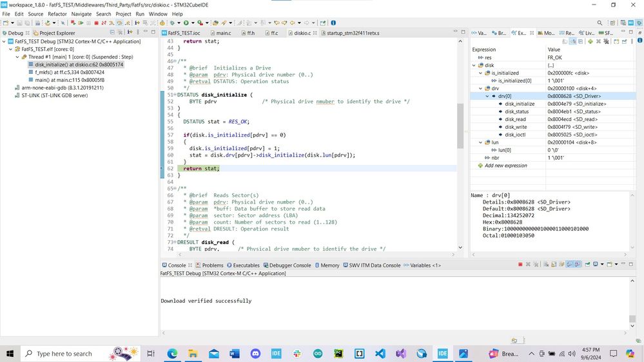Click the red Terminate button in main toolbar
This screenshot has height=362, width=644.
(96, 23)
